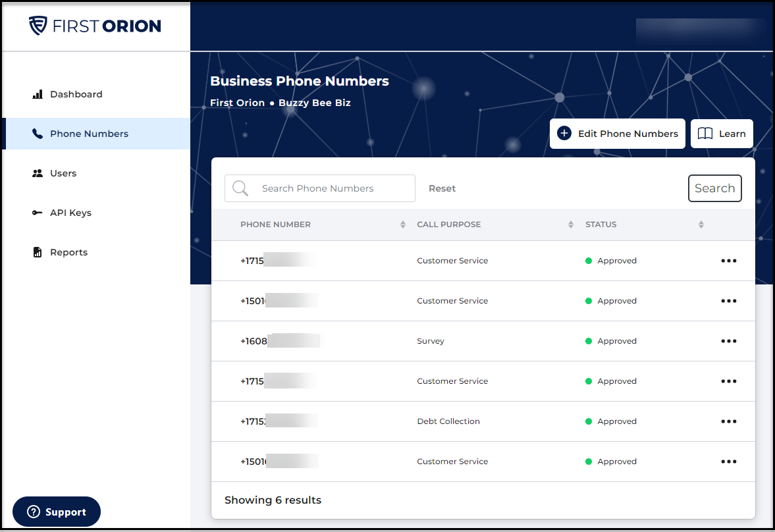Open the Users people icon
Screen dimensions: 775x532
(38, 174)
